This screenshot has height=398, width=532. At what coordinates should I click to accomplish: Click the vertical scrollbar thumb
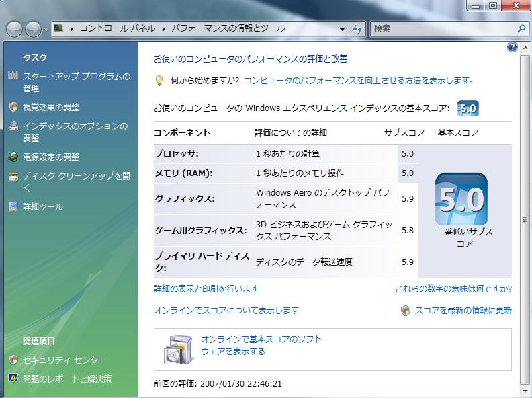pos(525,219)
